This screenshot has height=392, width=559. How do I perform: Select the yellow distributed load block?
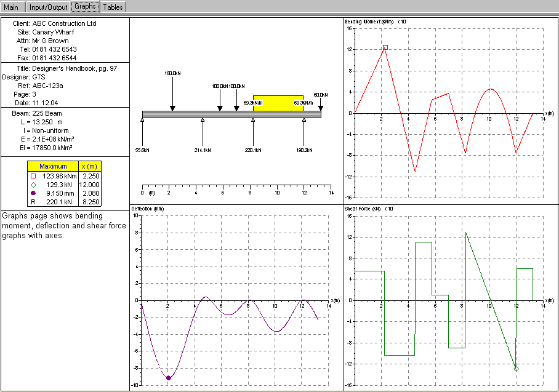coord(278,103)
